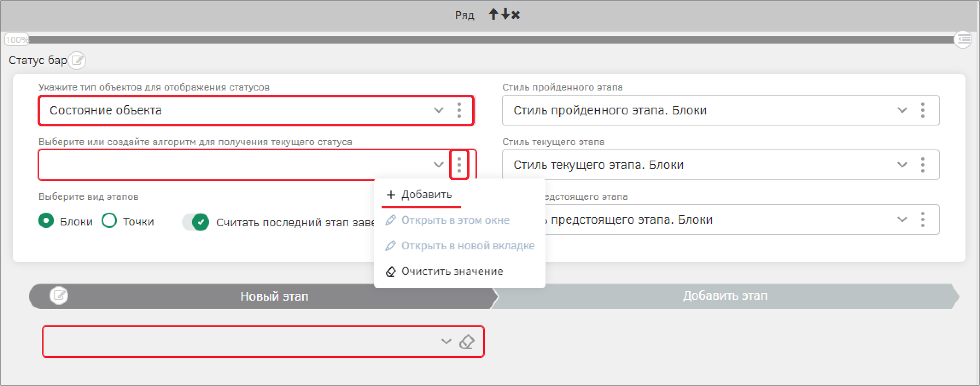Click three-dot menu of passed stage style

(x=923, y=110)
